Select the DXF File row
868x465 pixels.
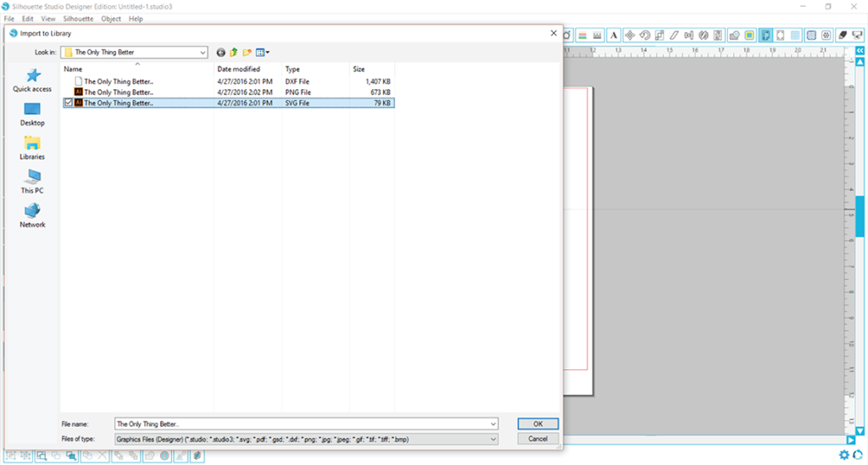point(228,81)
